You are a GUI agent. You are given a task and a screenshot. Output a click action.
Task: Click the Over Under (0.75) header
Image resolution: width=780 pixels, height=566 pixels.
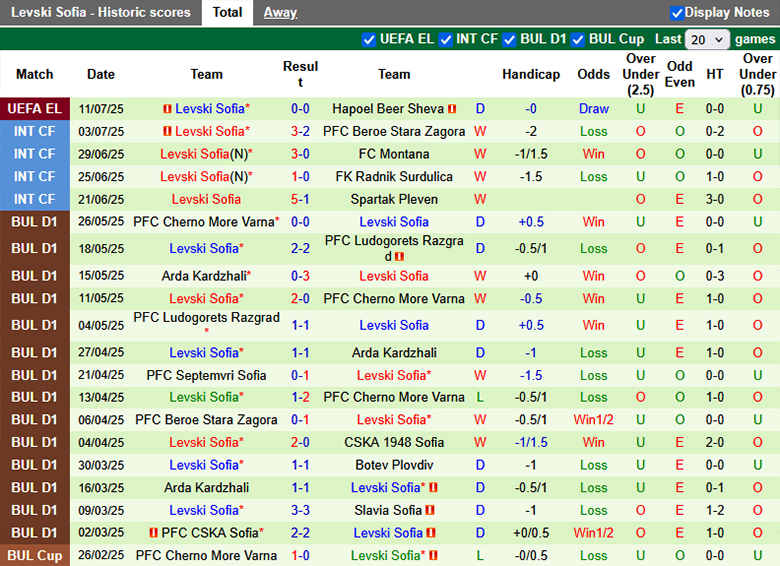[758, 74]
